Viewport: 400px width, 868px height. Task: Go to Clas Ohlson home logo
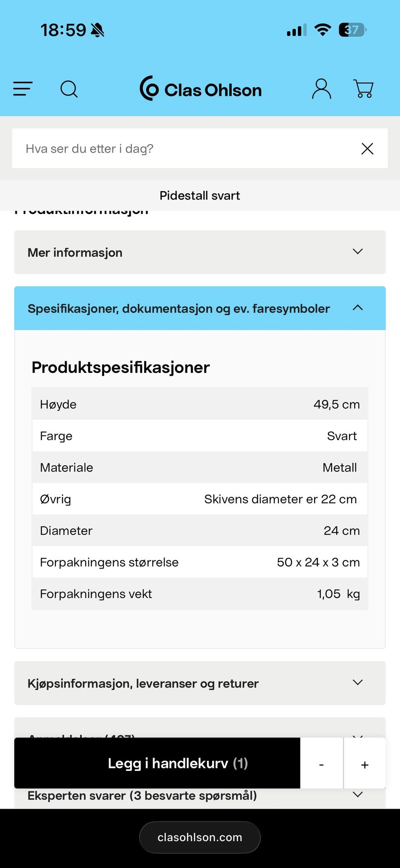[200, 89]
